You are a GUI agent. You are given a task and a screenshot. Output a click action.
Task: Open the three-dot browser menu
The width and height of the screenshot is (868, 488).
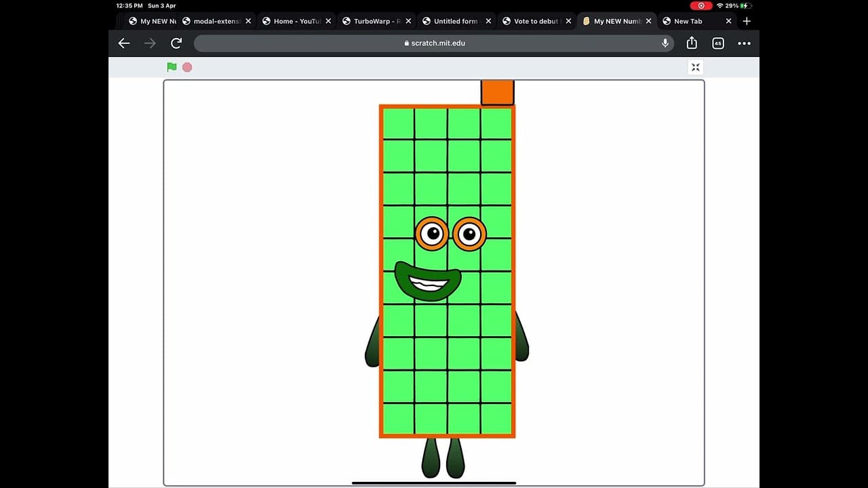pyautogui.click(x=744, y=43)
